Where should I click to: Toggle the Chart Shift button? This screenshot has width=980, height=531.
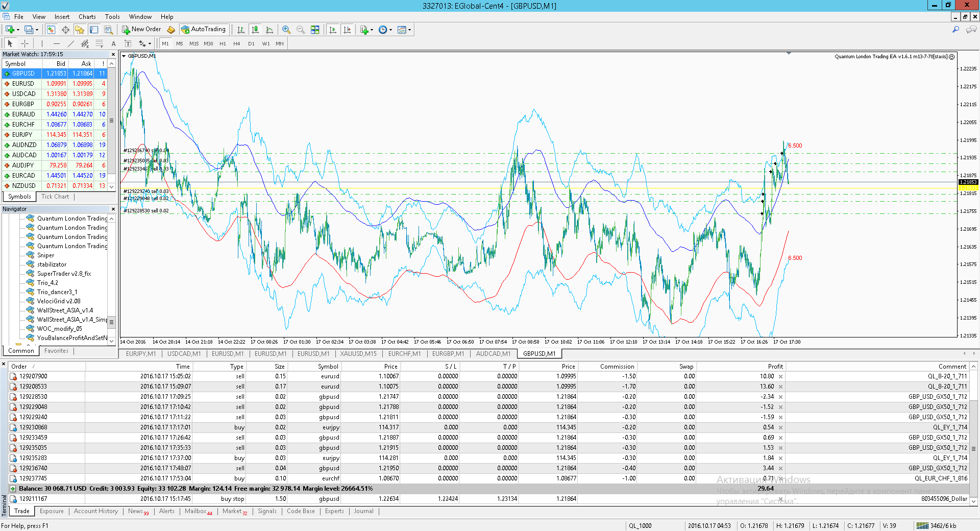point(347,30)
